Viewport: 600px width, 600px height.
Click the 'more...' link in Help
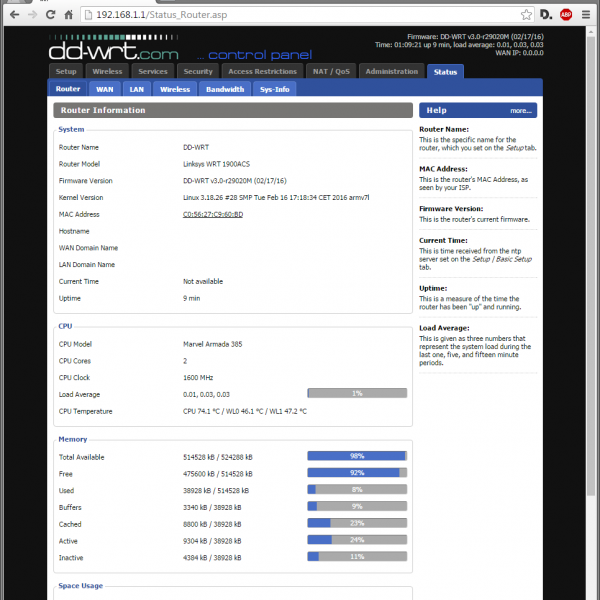tap(520, 111)
